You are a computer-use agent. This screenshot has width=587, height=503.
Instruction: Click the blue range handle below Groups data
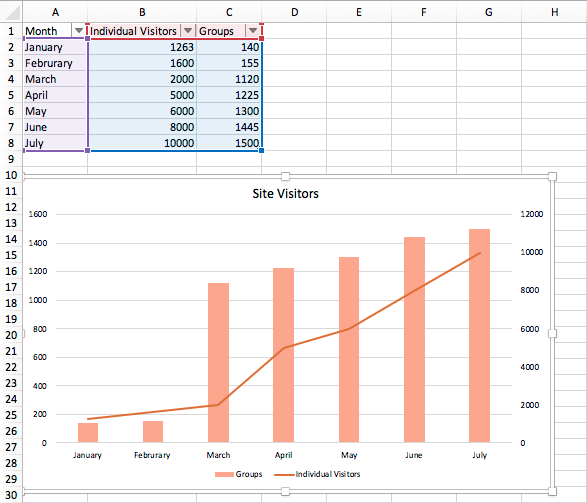point(261,150)
